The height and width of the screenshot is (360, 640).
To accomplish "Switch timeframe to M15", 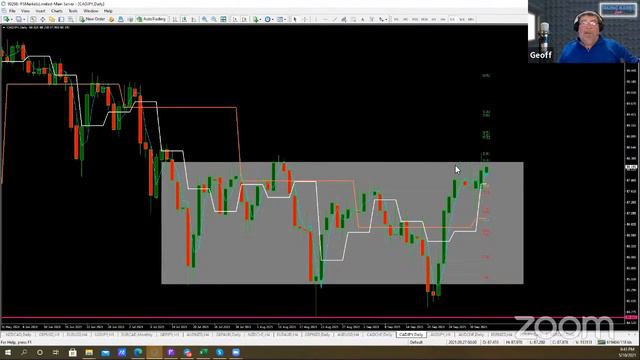I will pos(415,19).
